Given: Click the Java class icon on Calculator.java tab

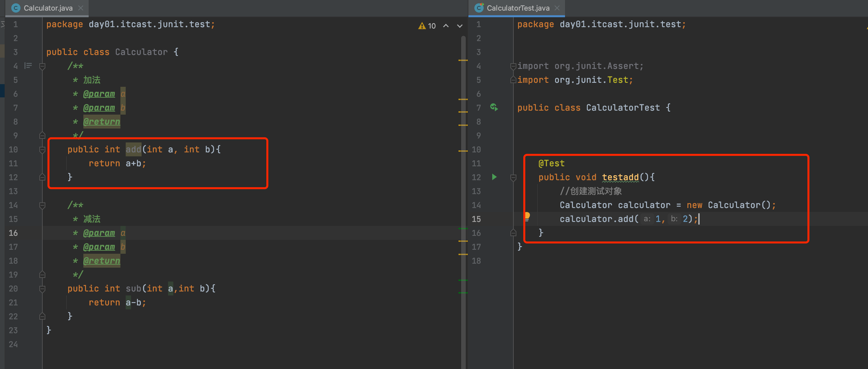Looking at the screenshot, I should [x=16, y=8].
